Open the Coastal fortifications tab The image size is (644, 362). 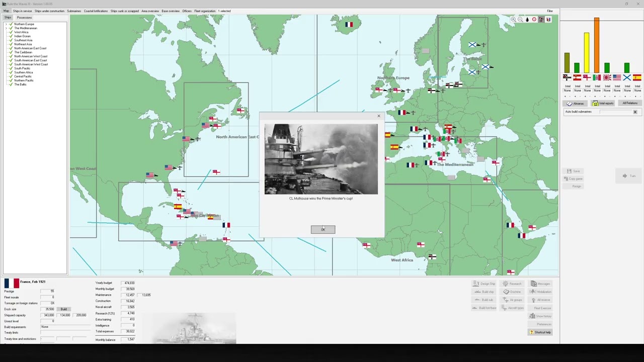[96, 11]
